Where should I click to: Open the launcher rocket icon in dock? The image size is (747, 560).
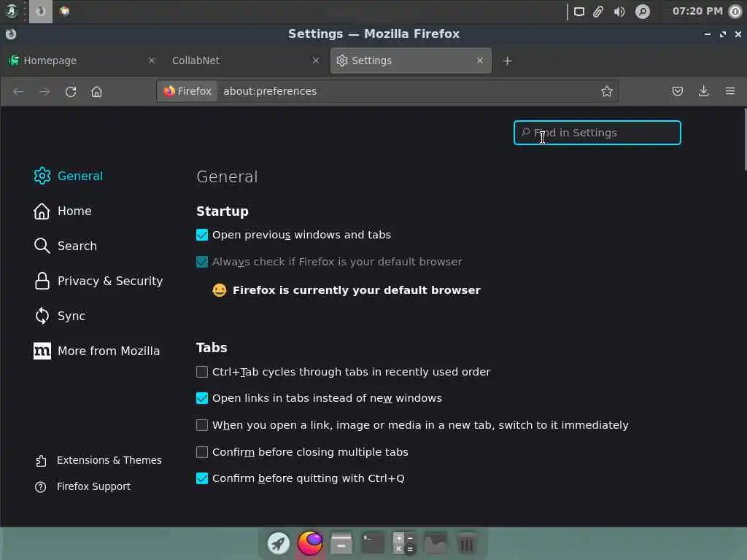coord(278,543)
